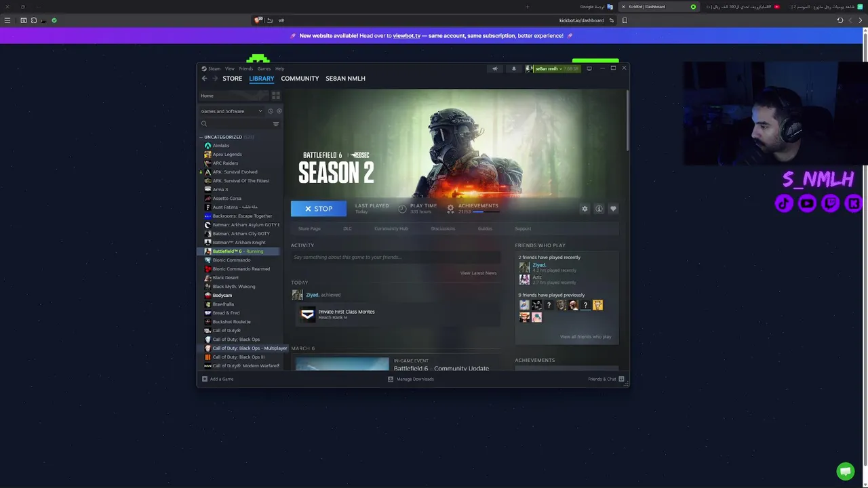Open library advanced filter icon

tap(275, 124)
